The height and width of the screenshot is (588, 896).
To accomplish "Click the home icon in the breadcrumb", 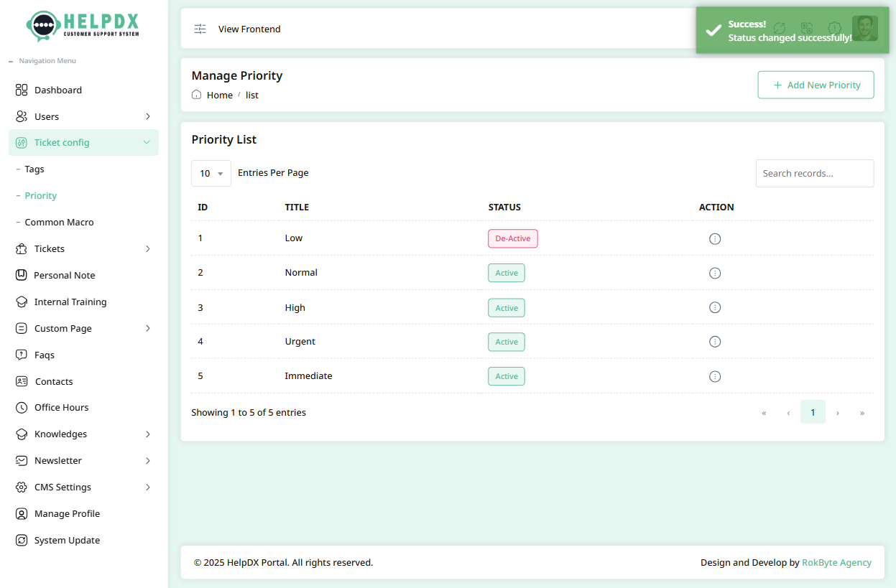I will 195,94.
